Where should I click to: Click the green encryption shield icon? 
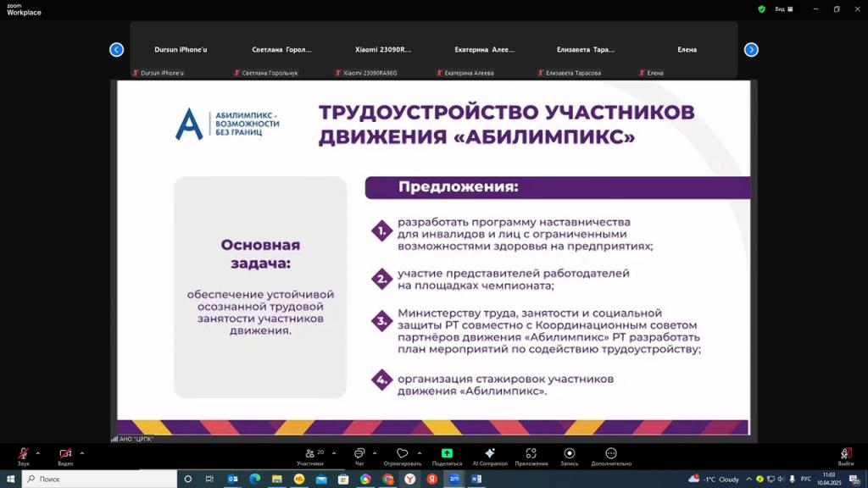click(762, 8)
